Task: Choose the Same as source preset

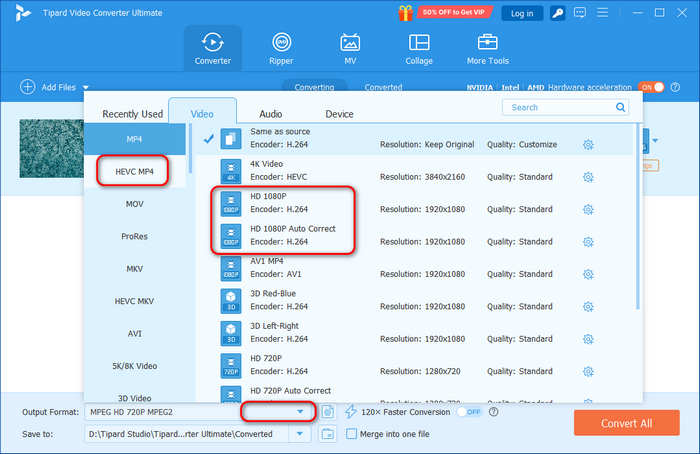Action: (x=415, y=139)
